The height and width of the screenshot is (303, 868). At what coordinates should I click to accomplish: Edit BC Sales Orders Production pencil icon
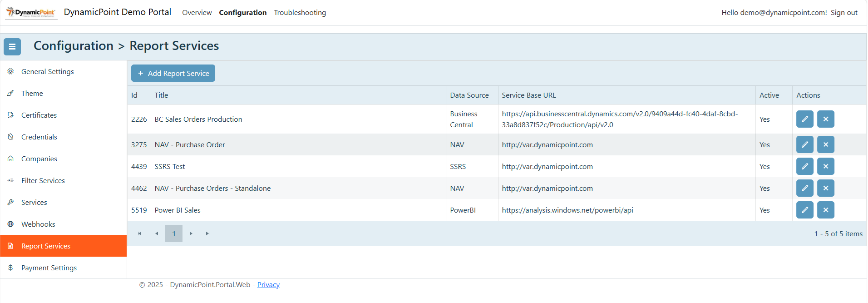(804, 119)
